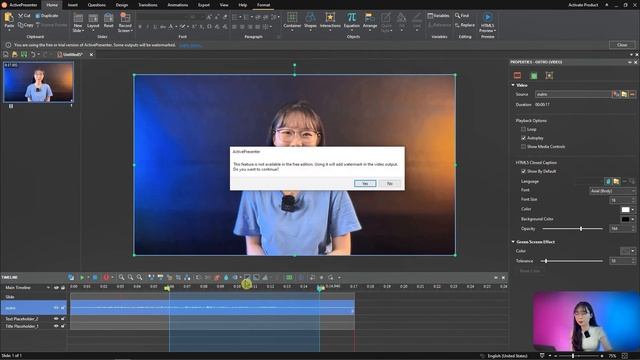Image resolution: width=640 pixels, height=360 pixels.
Task: Lock the Title Placeholder_1 track
Action: (x=63, y=326)
